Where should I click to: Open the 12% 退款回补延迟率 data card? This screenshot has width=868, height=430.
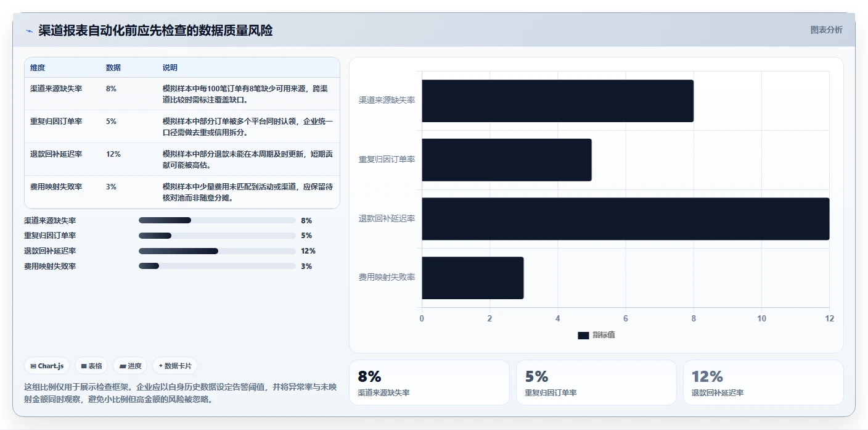coord(763,382)
